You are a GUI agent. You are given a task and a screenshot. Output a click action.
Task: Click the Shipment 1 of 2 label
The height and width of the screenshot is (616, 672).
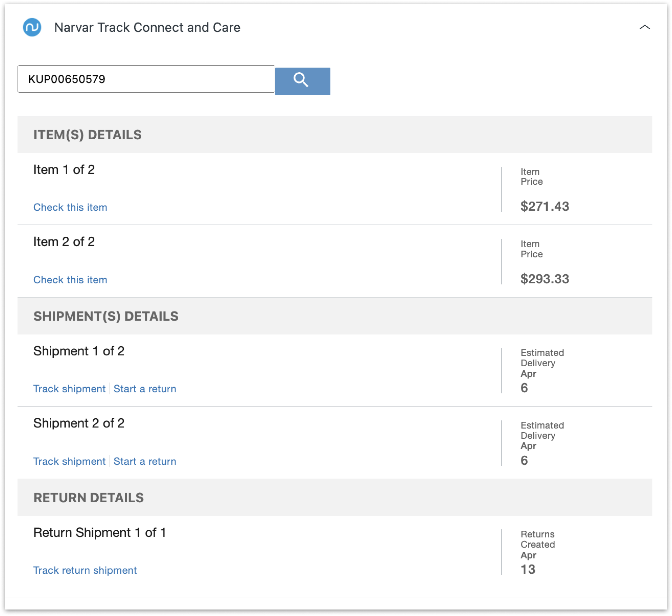click(79, 351)
